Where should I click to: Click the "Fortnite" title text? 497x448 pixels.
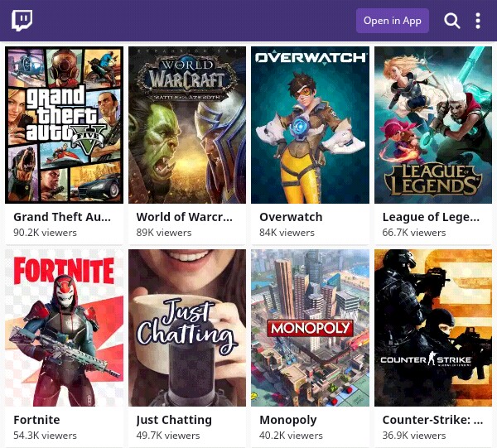pyautogui.click(x=36, y=420)
